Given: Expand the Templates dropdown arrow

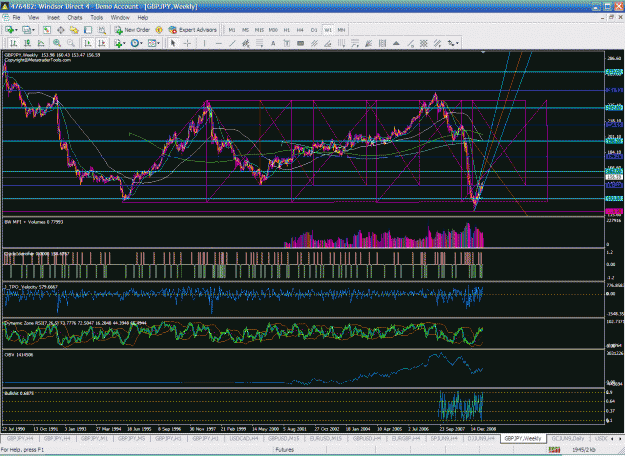Looking at the screenshot, I should (159, 43).
